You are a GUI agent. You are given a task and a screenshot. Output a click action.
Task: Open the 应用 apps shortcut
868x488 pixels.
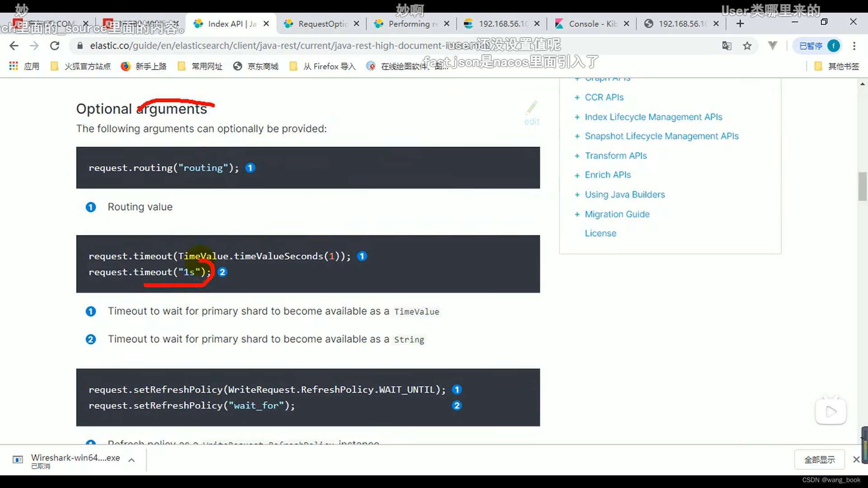[24, 66]
